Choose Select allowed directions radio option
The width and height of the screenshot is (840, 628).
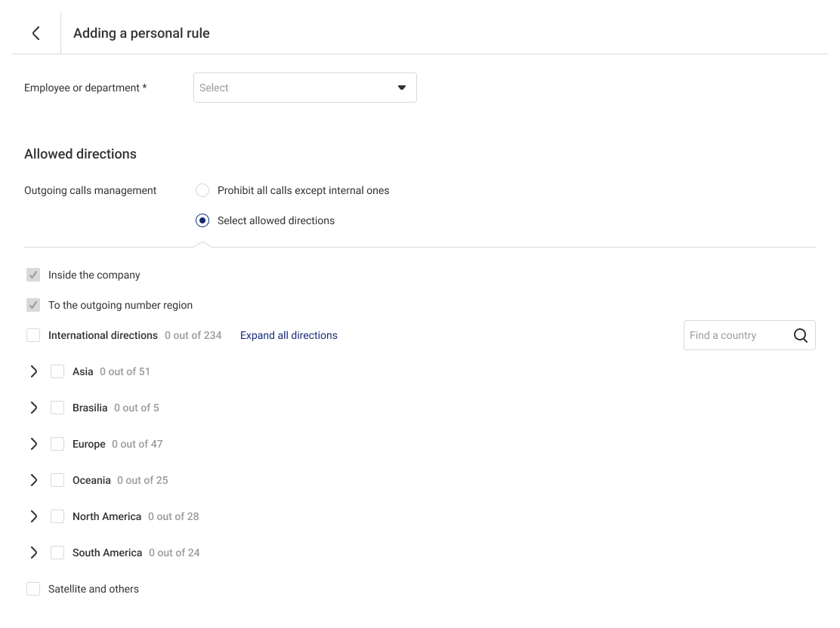202,220
